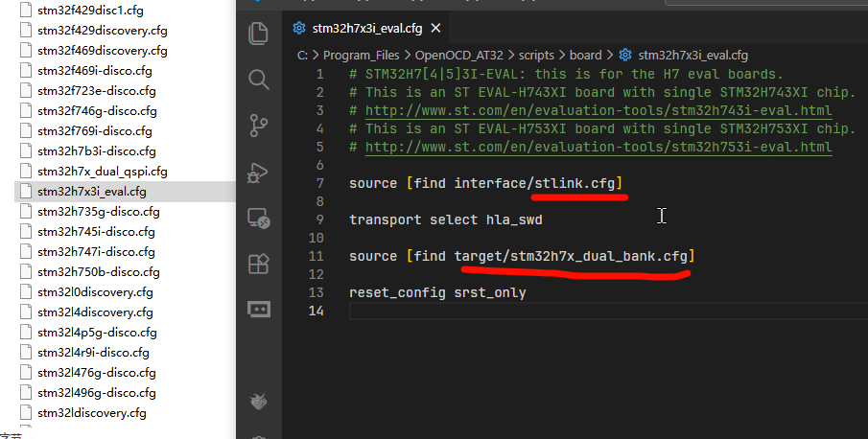Select file stm32f429disc1.cfg
The image size is (868, 439).
[x=91, y=9]
